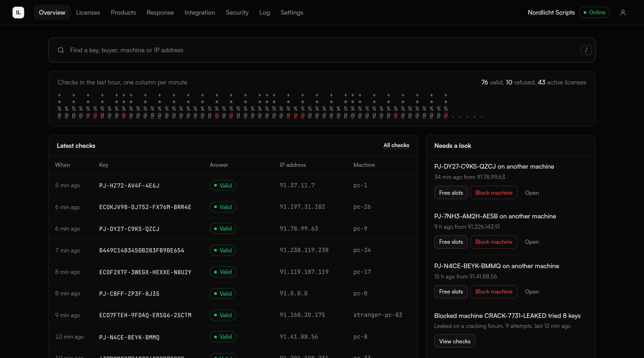Click the IP address column header

(x=293, y=165)
